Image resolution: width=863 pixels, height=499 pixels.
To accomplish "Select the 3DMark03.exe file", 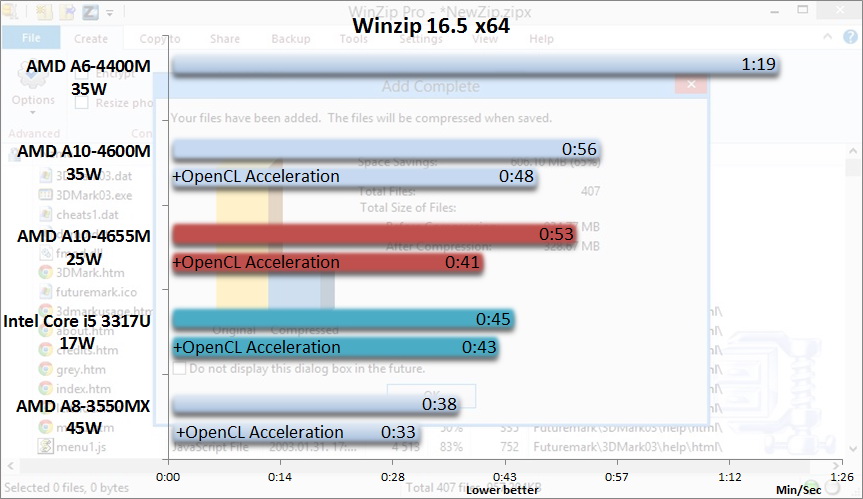I will [94, 195].
